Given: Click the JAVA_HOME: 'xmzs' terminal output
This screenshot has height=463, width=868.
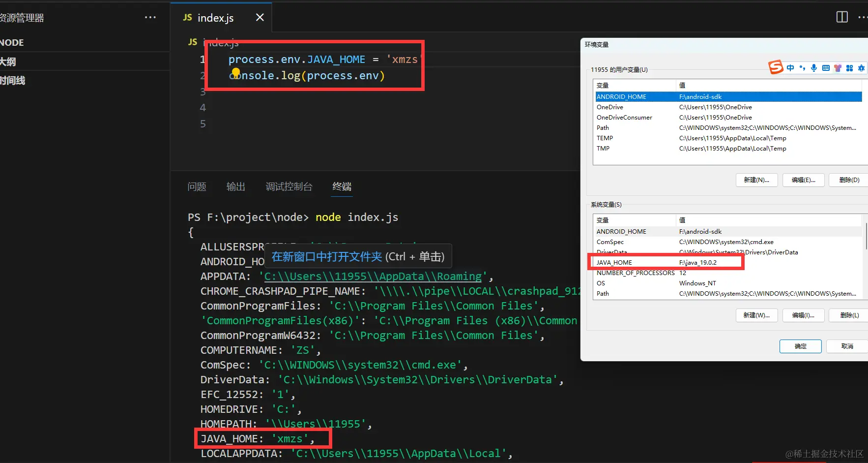Looking at the screenshot, I should (258, 439).
